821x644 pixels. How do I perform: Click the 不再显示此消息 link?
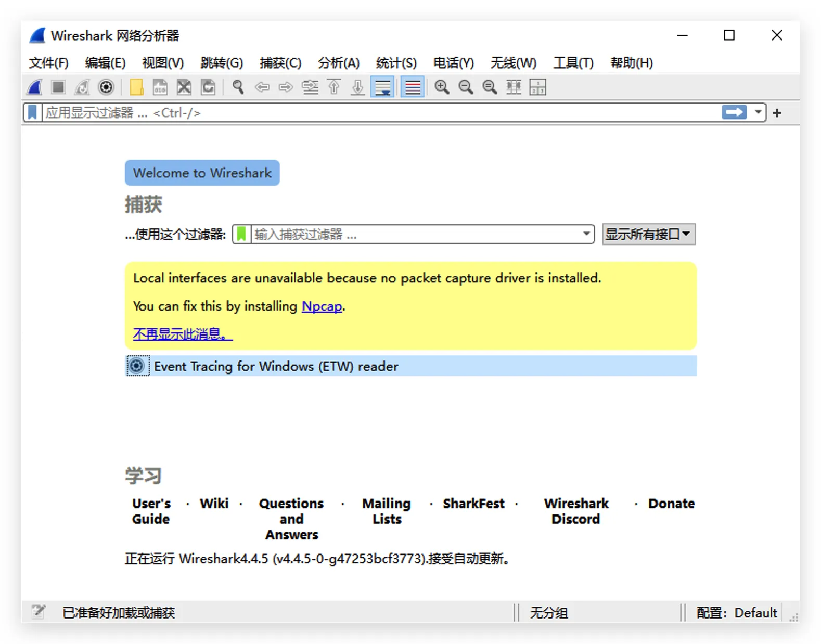coord(183,334)
